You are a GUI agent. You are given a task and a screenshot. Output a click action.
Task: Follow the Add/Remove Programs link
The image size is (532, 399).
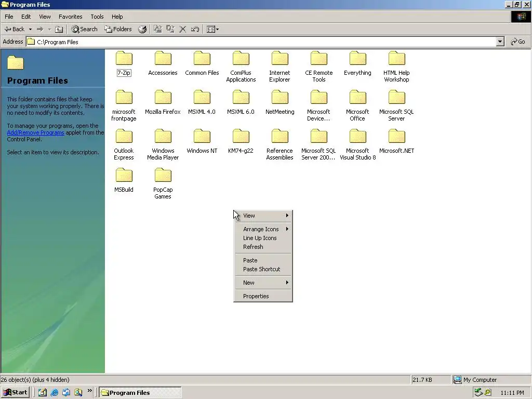click(36, 132)
